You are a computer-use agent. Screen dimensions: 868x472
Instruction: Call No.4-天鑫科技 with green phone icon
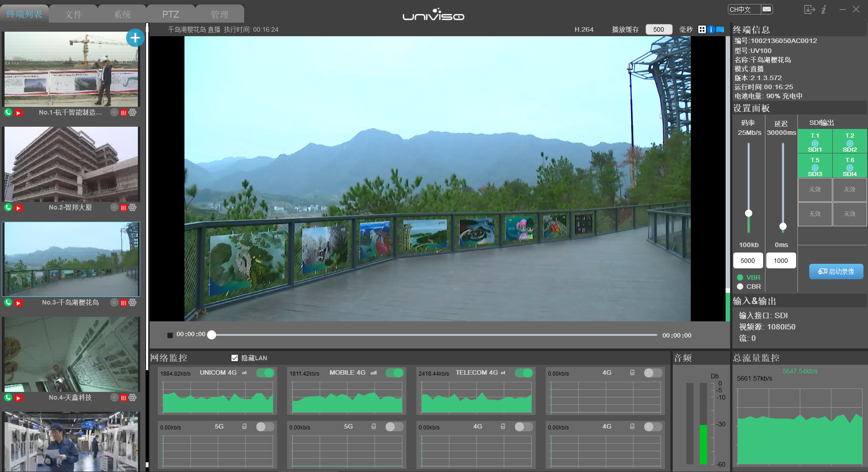8,398
